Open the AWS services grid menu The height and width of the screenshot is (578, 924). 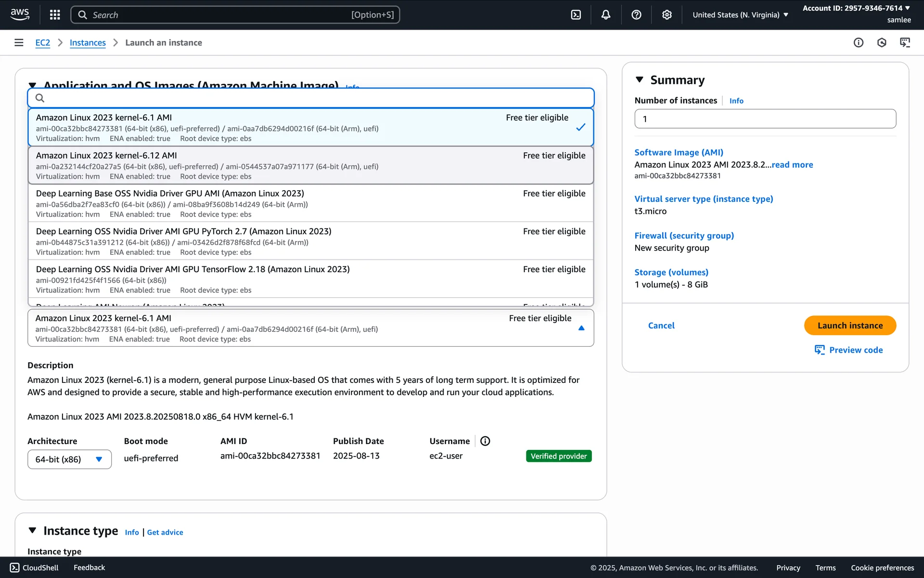[55, 15]
